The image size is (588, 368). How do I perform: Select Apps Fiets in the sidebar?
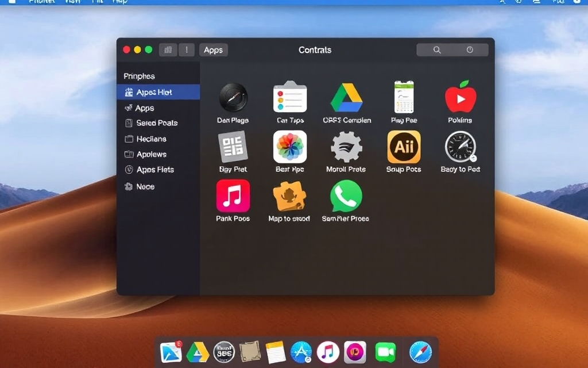158,170
